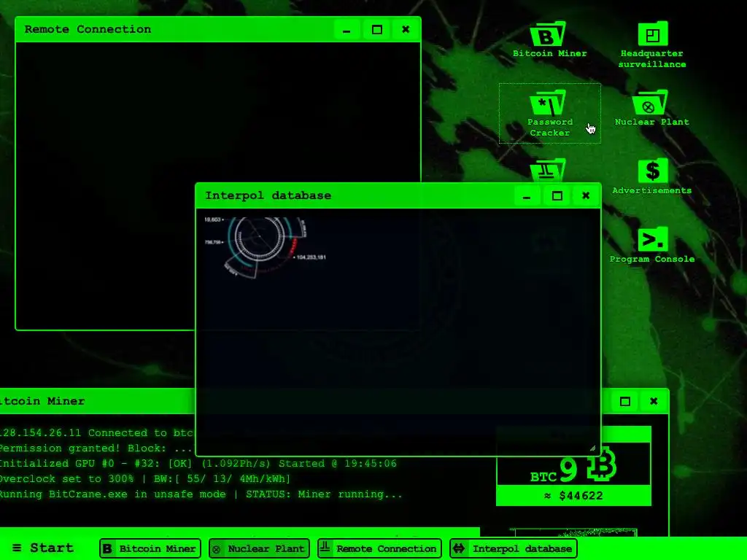Switch to Bitcoin Miner in the taskbar
Screen dimensions: 747x560
pos(150,548)
